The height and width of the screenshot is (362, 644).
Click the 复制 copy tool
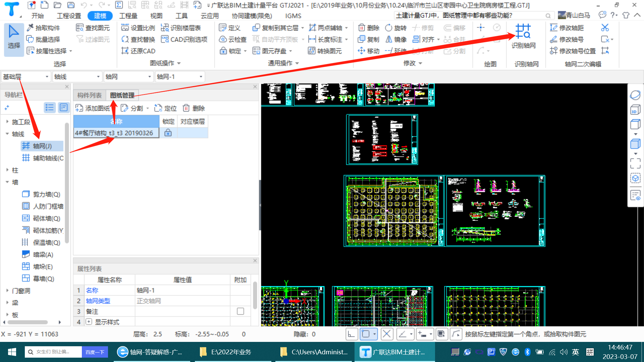[x=369, y=39]
